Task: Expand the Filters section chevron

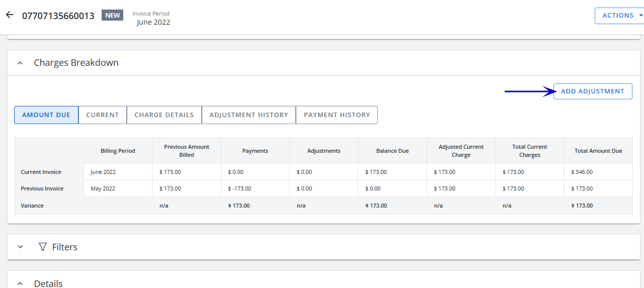Action: click(20, 247)
